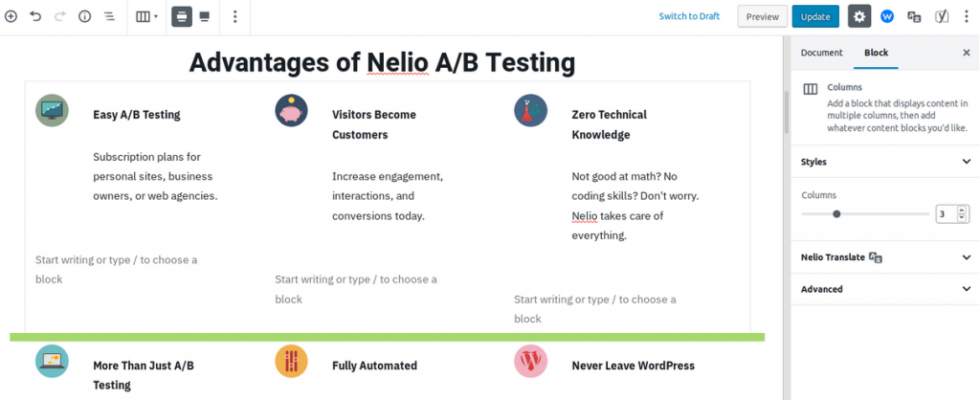Click the Switch to Draft link
The width and height of the screenshot is (980, 400).
point(689,16)
